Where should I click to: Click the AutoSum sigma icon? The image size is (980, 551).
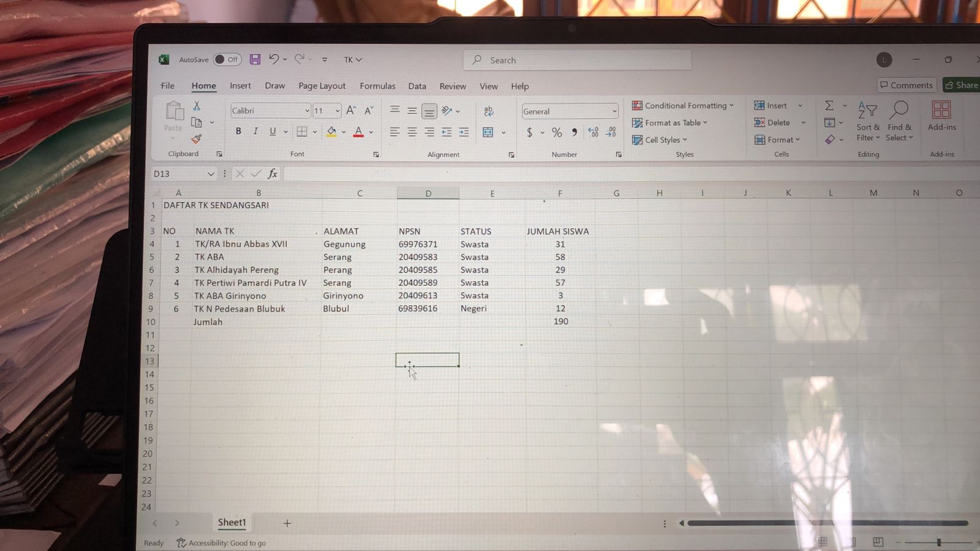[829, 105]
